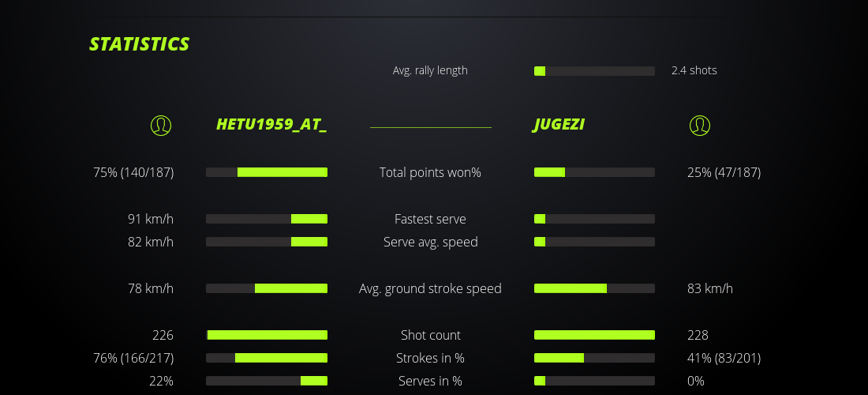
Task: Click the profile icon beside JUGEZI
Action: pos(700,126)
